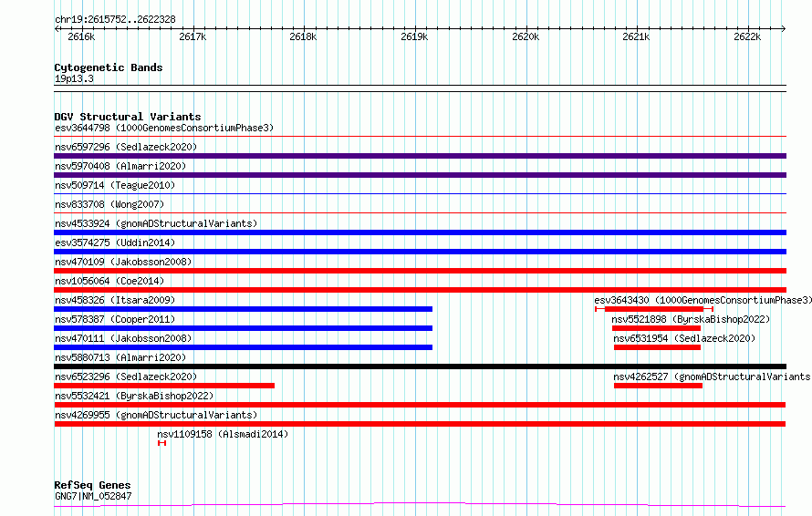Open the nsv5521898 ByrskaBishop2022 label
This screenshot has width=812, height=516.
tap(691, 319)
